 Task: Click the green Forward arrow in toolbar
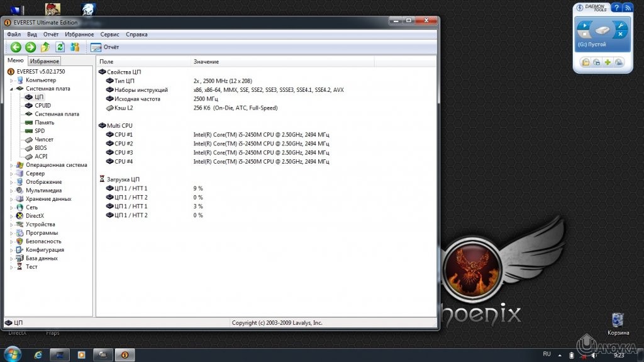click(x=30, y=47)
